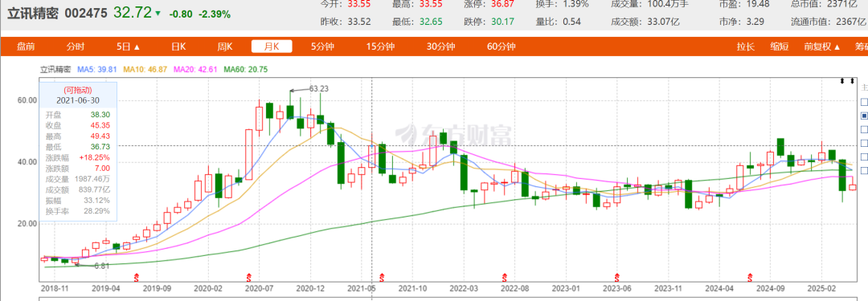Tick the topmost indicator checkbox on the right edge
The width and height of the screenshot is (868, 301).
864,103
